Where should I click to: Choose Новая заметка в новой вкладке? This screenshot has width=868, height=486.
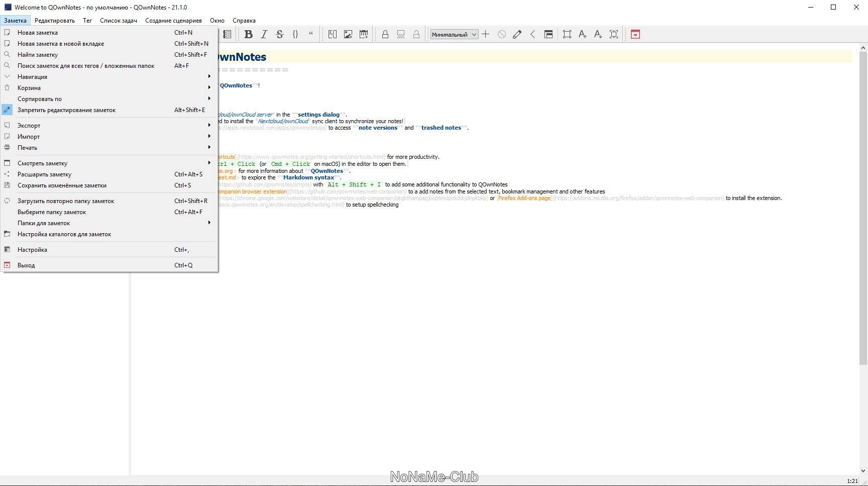pos(110,44)
